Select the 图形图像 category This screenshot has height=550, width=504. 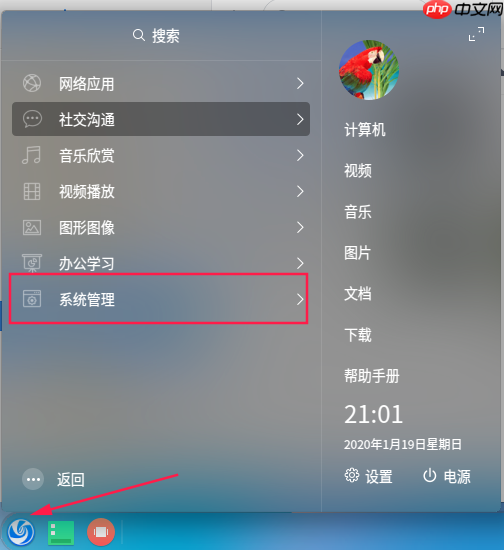[161, 228]
